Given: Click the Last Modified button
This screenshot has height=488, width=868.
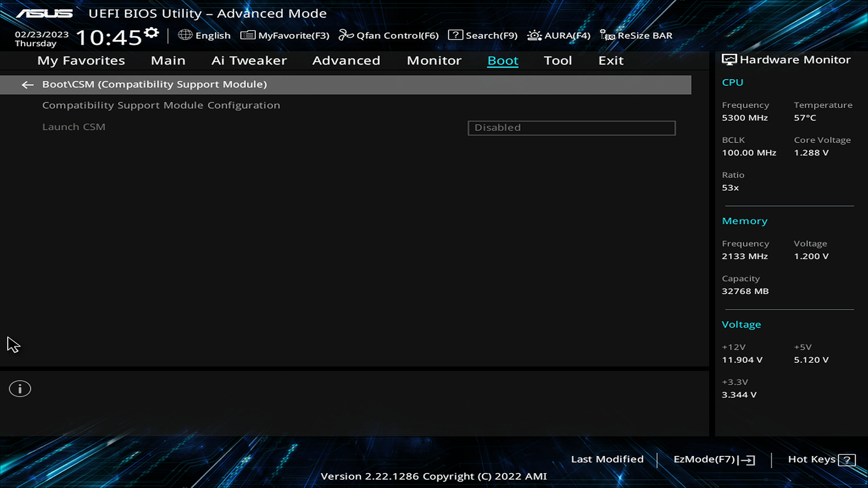Looking at the screenshot, I should [x=607, y=459].
